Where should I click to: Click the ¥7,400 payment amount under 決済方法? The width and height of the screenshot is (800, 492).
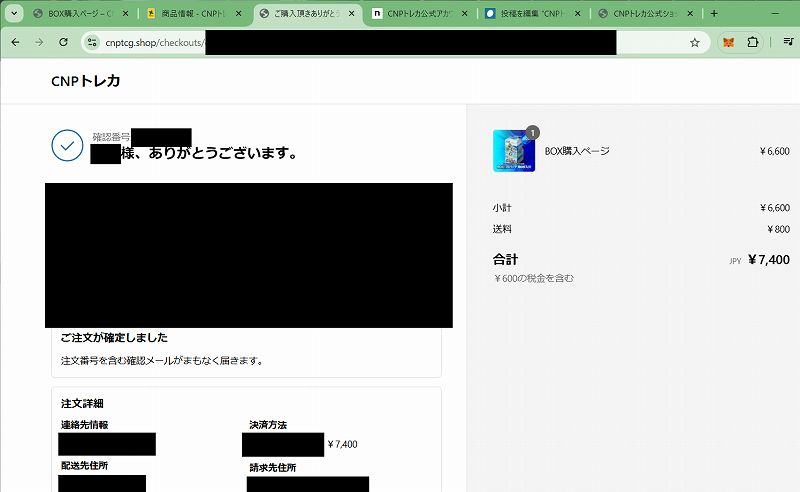[342, 444]
